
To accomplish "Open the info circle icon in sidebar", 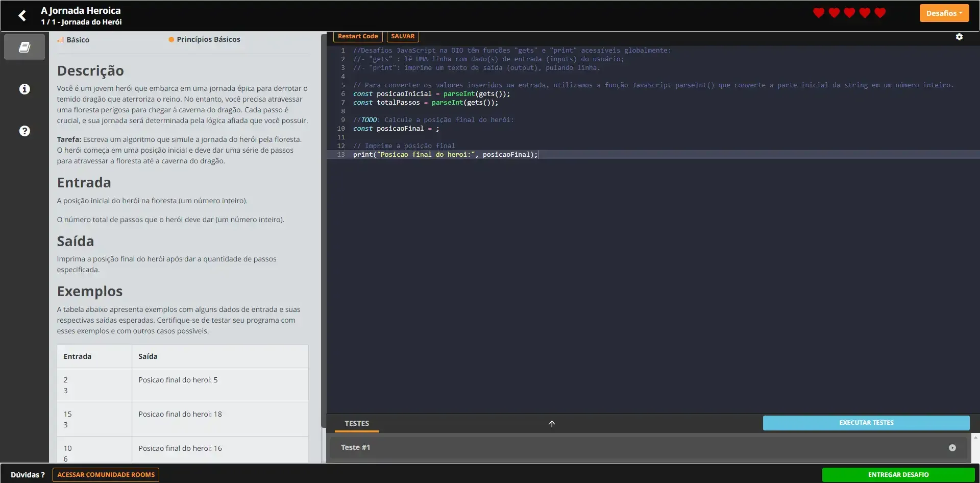I will pyautogui.click(x=24, y=89).
